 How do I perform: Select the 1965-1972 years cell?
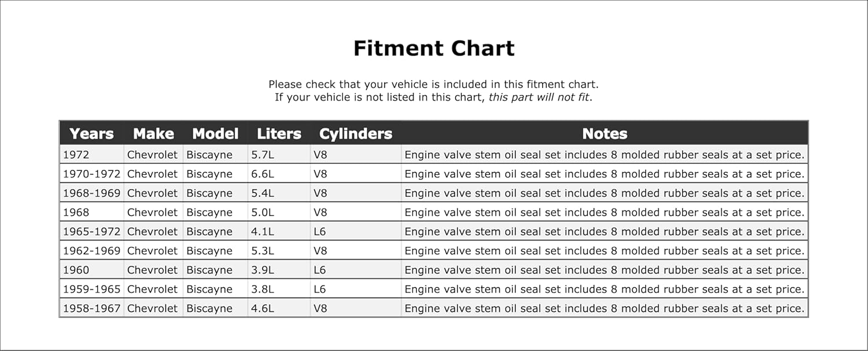tap(91, 231)
